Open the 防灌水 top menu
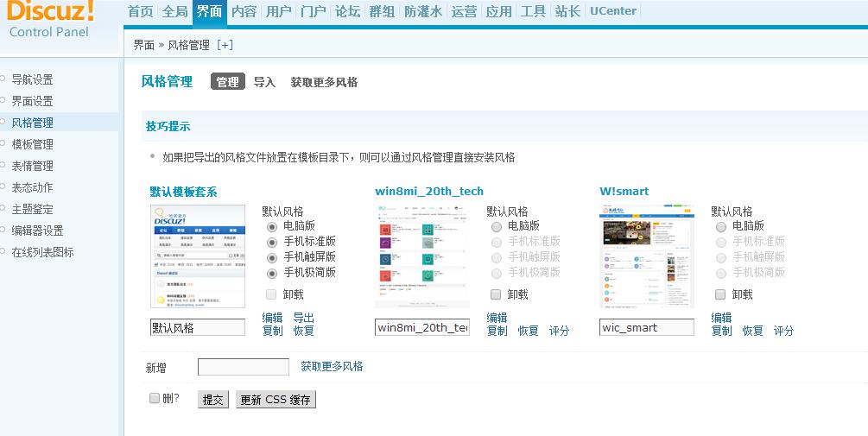The width and height of the screenshot is (868, 436). pyautogui.click(x=423, y=11)
